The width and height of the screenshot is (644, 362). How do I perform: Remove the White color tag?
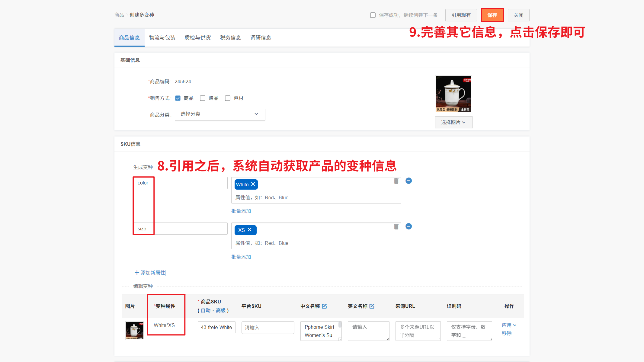coord(253,184)
